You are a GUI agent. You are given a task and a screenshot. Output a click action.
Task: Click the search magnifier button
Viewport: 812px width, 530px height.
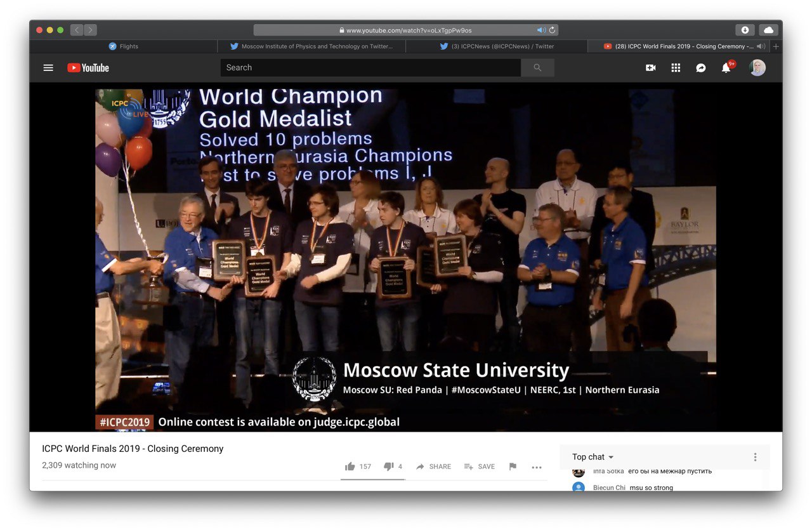(x=537, y=68)
